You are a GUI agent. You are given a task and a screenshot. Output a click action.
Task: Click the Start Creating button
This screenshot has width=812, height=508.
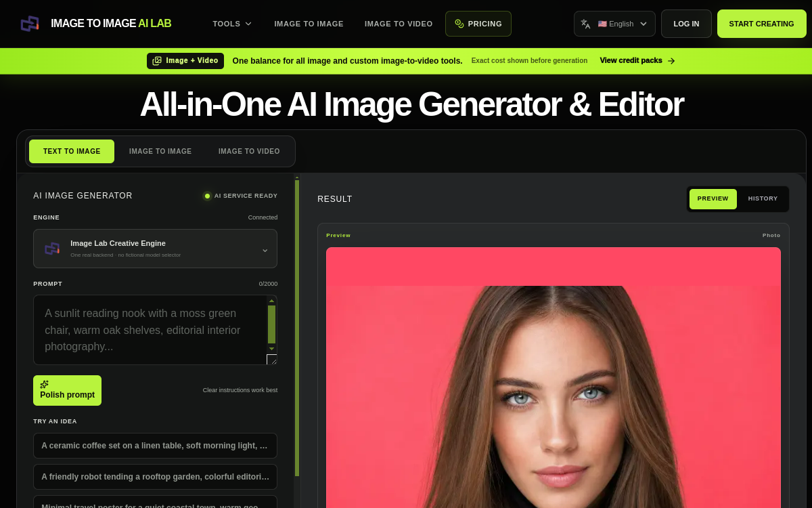[761, 24]
